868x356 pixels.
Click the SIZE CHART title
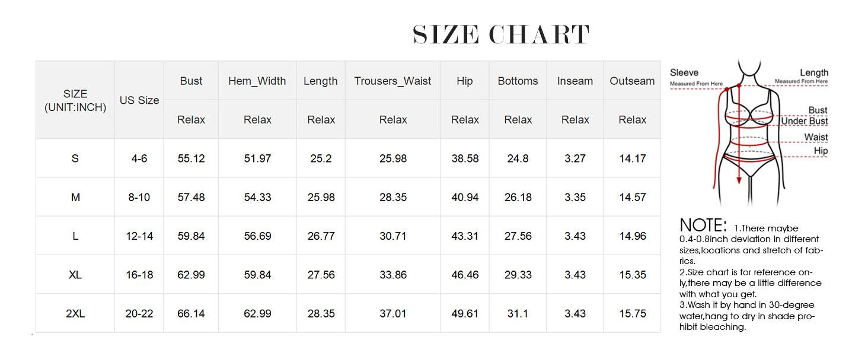(x=501, y=34)
